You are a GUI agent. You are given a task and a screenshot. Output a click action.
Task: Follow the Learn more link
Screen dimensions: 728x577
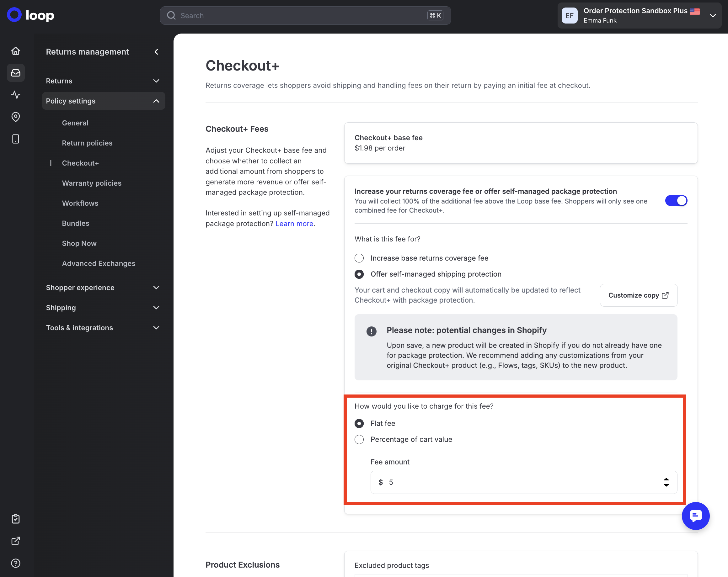click(294, 223)
